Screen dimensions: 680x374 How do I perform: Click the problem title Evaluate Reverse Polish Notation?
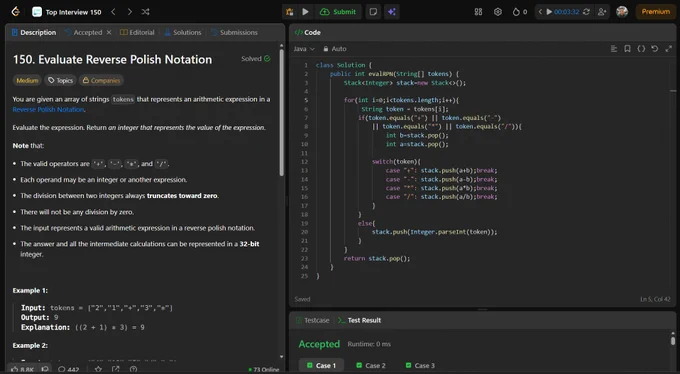click(x=112, y=59)
